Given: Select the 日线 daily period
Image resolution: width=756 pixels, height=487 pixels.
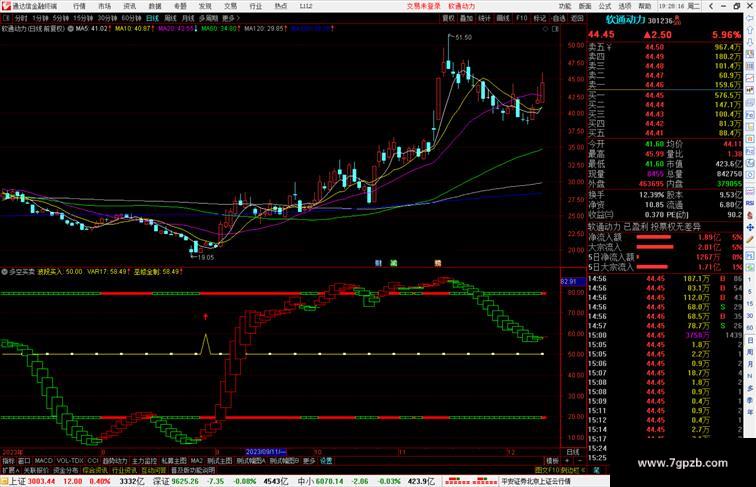Looking at the screenshot, I should 152,18.
